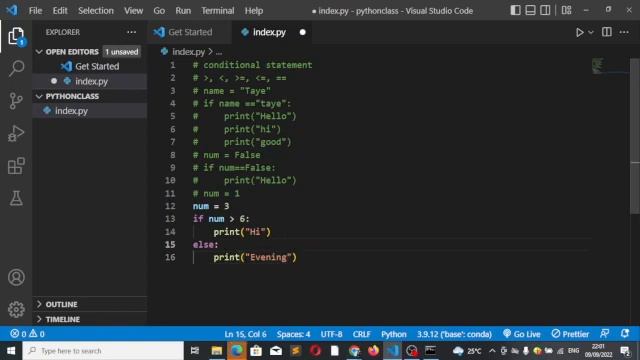Open the Source Control view
This screenshot has height=360, width=640.
(16, 101)
